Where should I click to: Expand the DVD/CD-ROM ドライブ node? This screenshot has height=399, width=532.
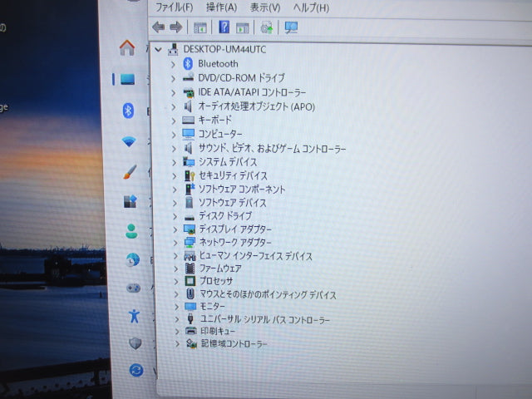173,78
